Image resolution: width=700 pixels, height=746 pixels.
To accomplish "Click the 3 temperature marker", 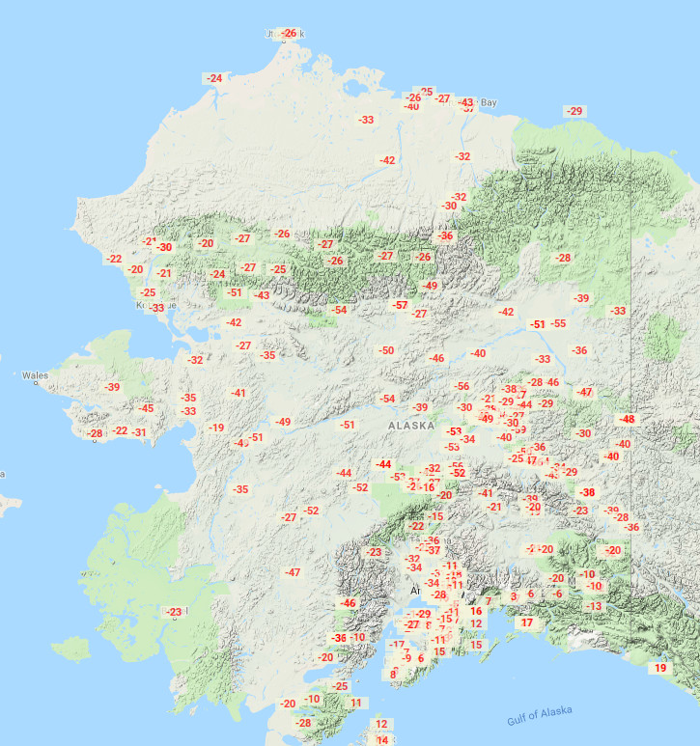I will [514, 596].
